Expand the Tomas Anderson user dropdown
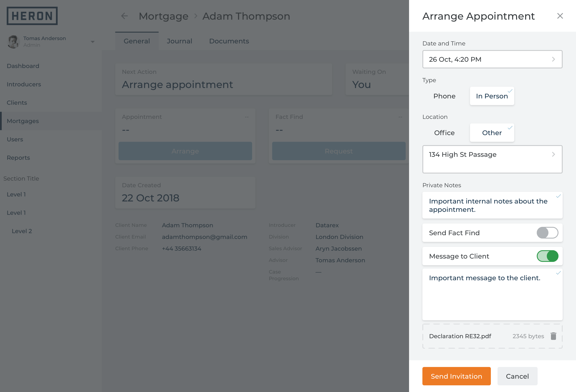This screenshot has width=576, height=392. tap(92, 42)
